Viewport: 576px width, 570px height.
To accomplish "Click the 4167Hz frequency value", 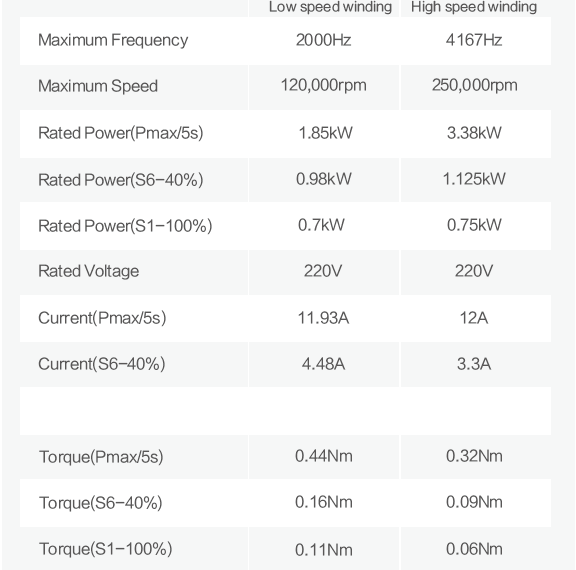I will pyautogui.click(x=474, y=40).
